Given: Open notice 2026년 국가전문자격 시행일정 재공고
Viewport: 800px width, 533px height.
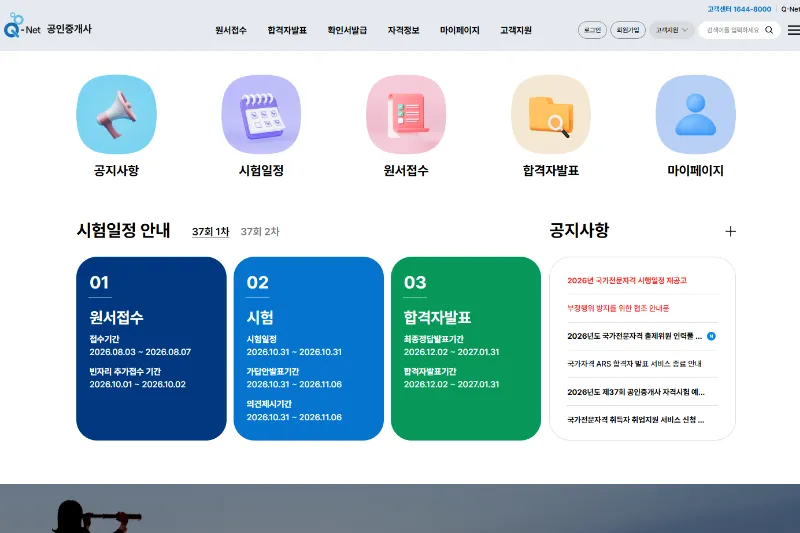Looking at the screenshot, I should tap(627, 280).
